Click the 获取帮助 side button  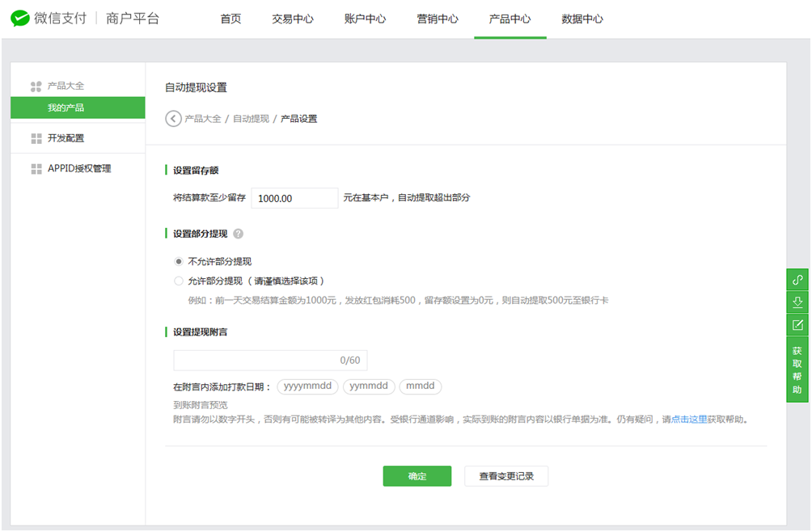click(x=797, y=370)
